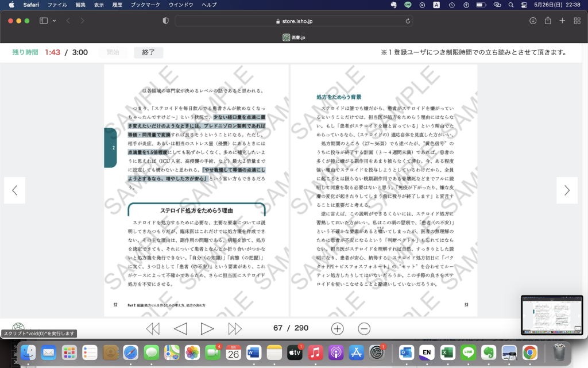
Task: Show tab overview in Safari toolbar
Action: point(577,21)
